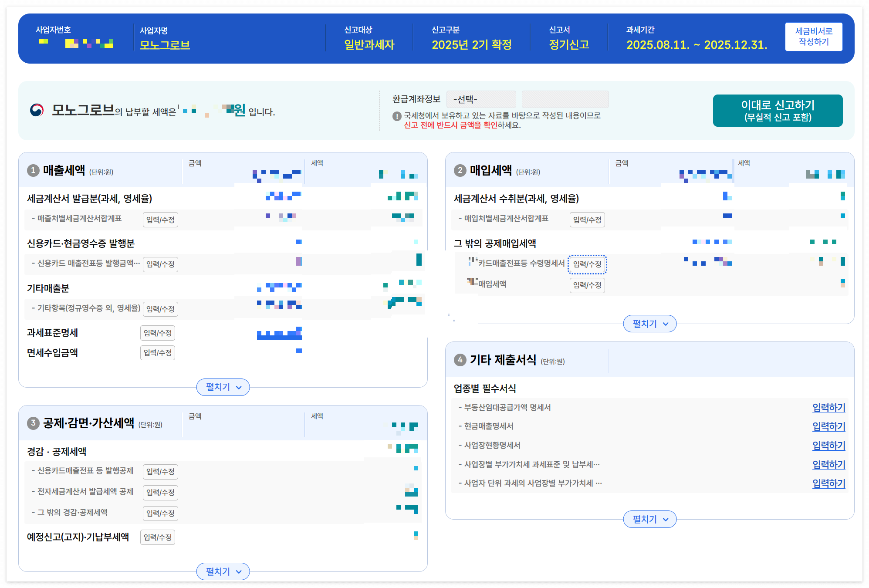Click 입력하기 for 부동산임대공급가액 명세서
Screen dimensions: 869x588
click(x=828, y=408)
